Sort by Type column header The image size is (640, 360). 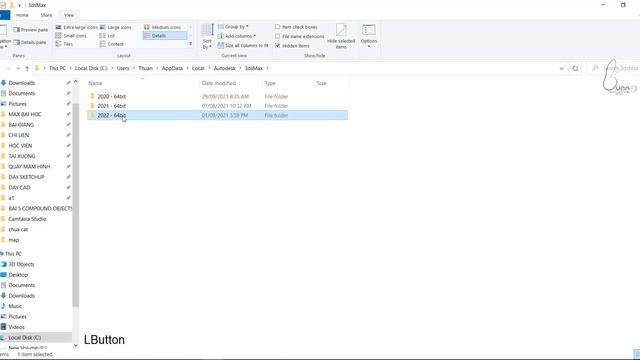coord(288,83)
